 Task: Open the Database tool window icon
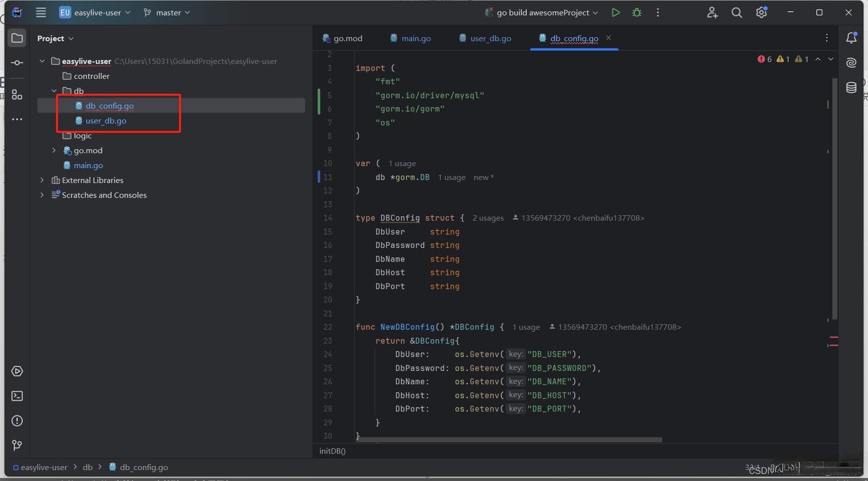851,88
